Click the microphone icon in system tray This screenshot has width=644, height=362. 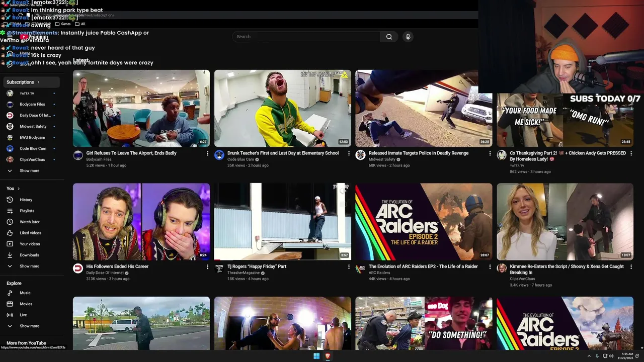click(x=597, y=356)
